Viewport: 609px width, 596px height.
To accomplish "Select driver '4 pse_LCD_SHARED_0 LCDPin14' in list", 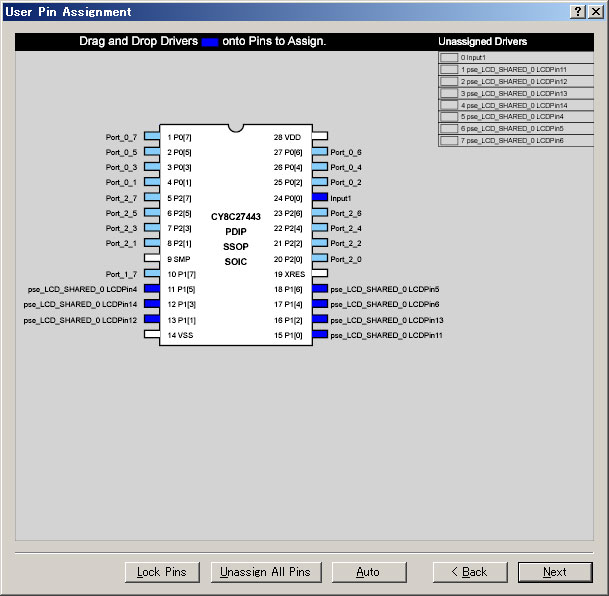I will pyautogui.click(x=516, y=105).
